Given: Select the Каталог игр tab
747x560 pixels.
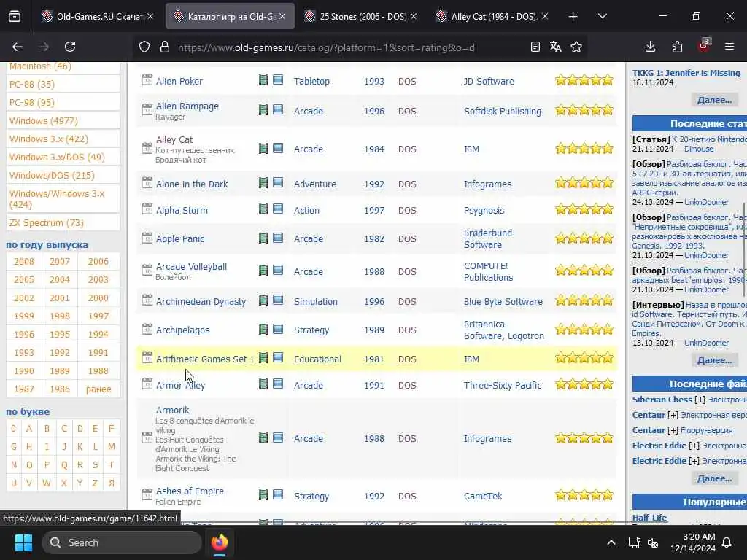Looking at the screenshot, I should 230,16.
